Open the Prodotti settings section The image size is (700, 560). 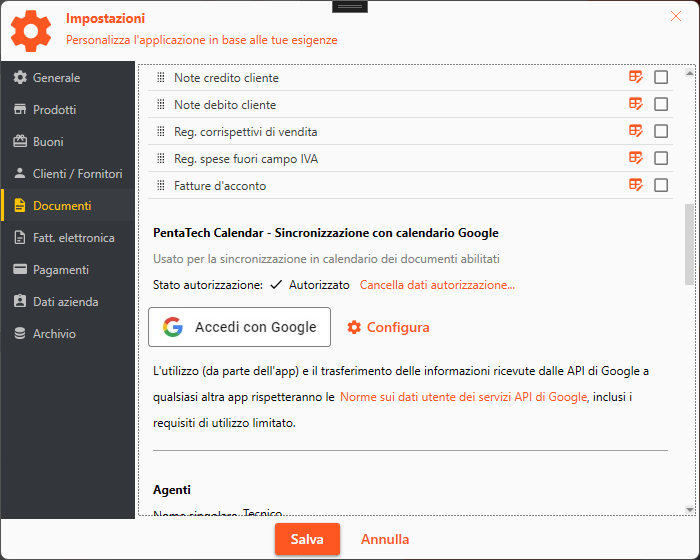[x=68, y=109]
